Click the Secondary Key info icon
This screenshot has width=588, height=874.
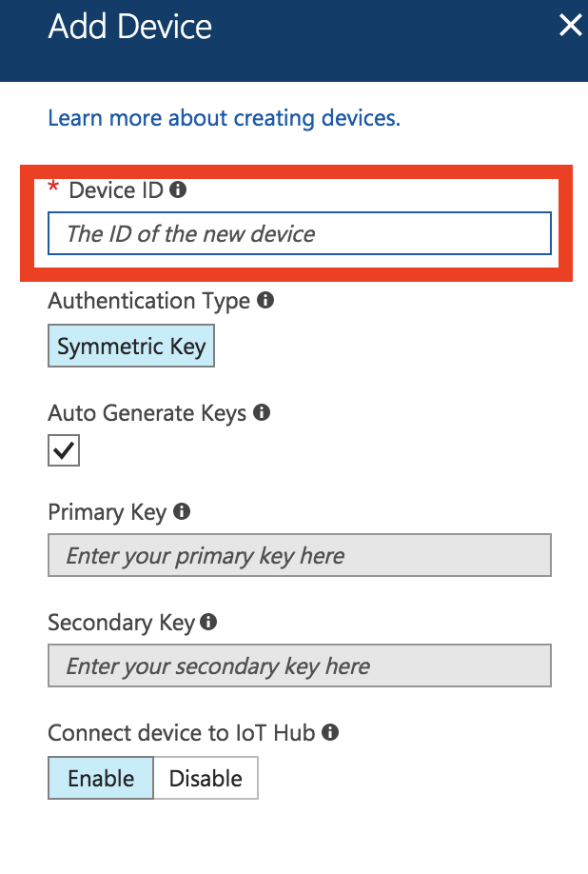[x=208, y=622]
